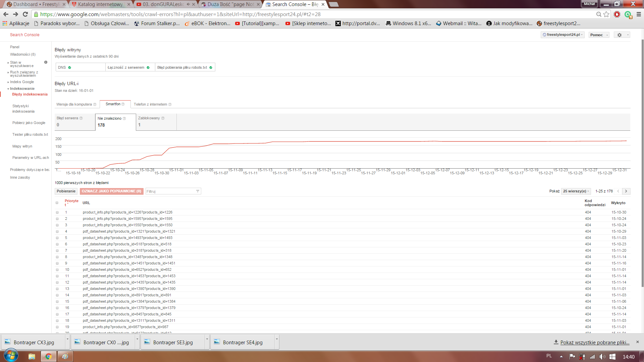
Task: Tick the checkbox for row 5 URL
Action: pos(57,238)
